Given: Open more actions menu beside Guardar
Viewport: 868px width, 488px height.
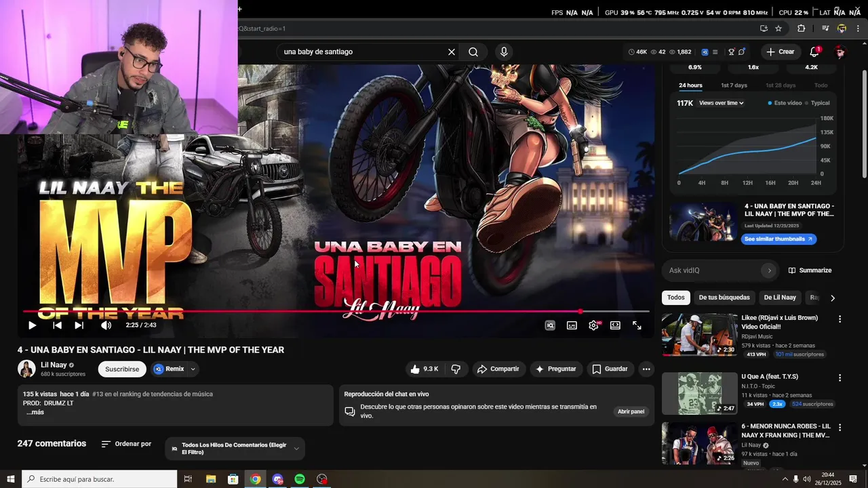Looking at the screenshot, I should tap(646, 369).
